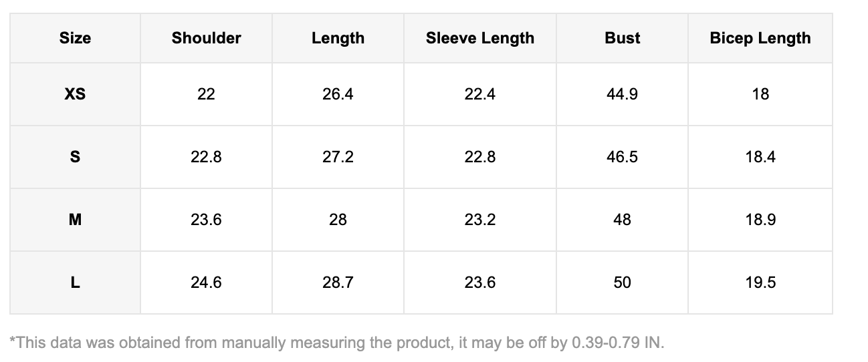Click the Shoulder column header
The width and height of the screenshot is (868, 362).
(206, 38)
